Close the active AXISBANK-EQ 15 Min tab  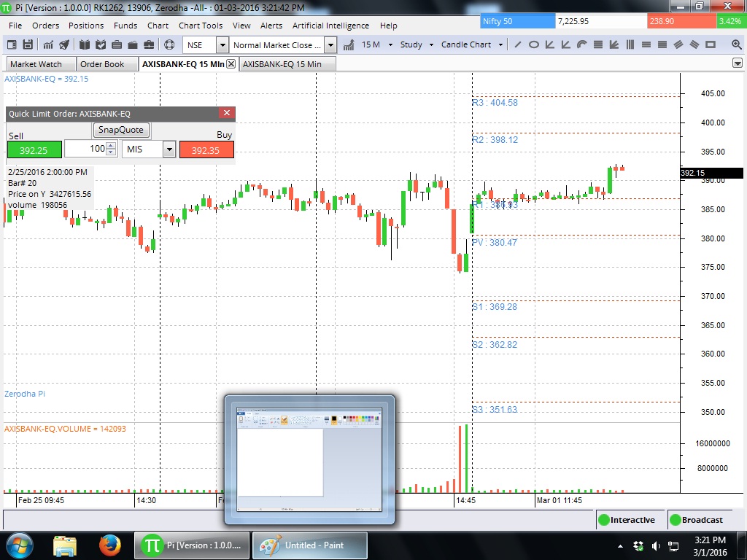tap(231, 64)
